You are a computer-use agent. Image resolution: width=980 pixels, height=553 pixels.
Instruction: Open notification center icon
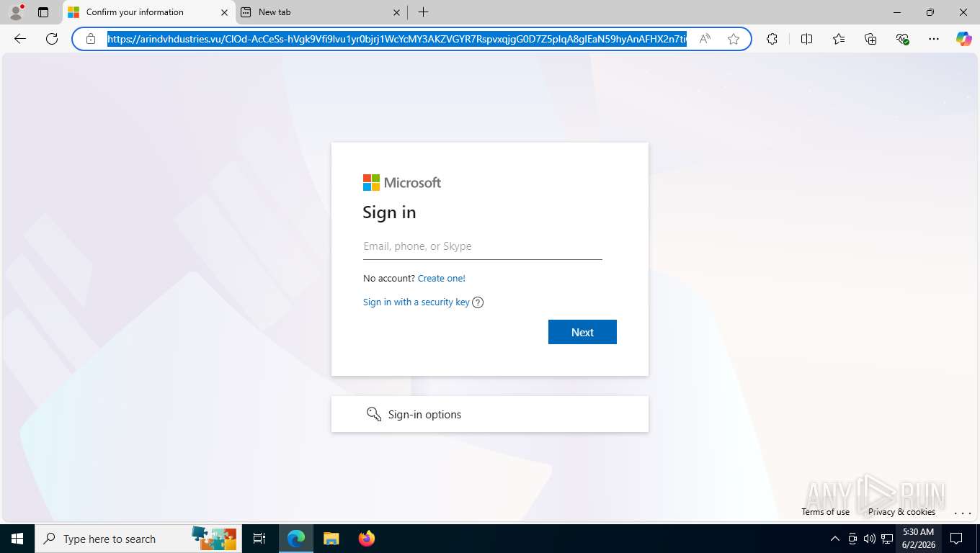(x=956, y=539)
